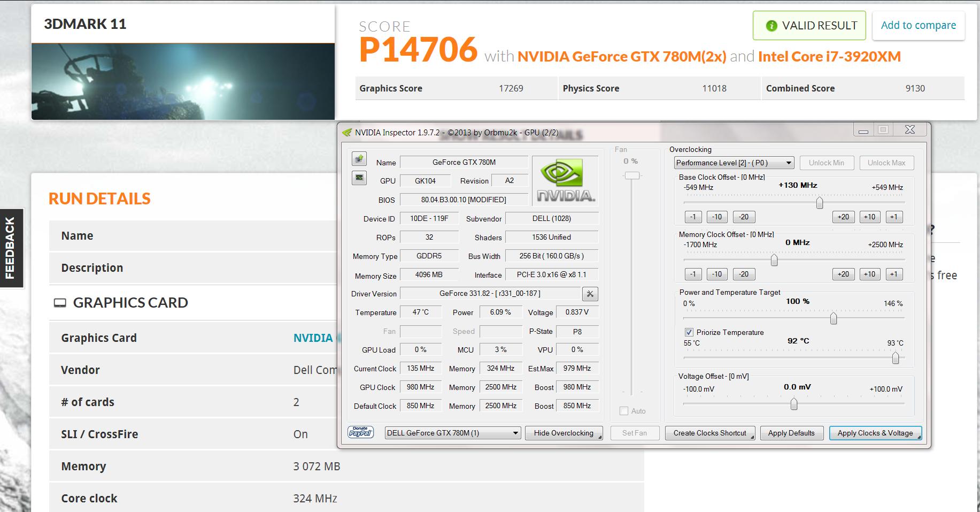
Task: Click the 3 072 MB memory value
Action: click(317, 466)
